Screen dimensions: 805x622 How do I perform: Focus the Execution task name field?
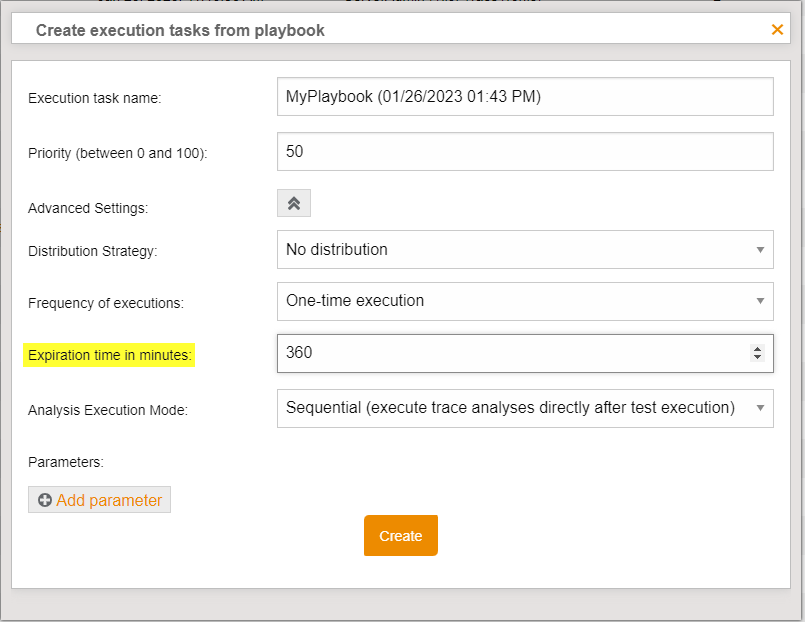(x=524, y=97)
